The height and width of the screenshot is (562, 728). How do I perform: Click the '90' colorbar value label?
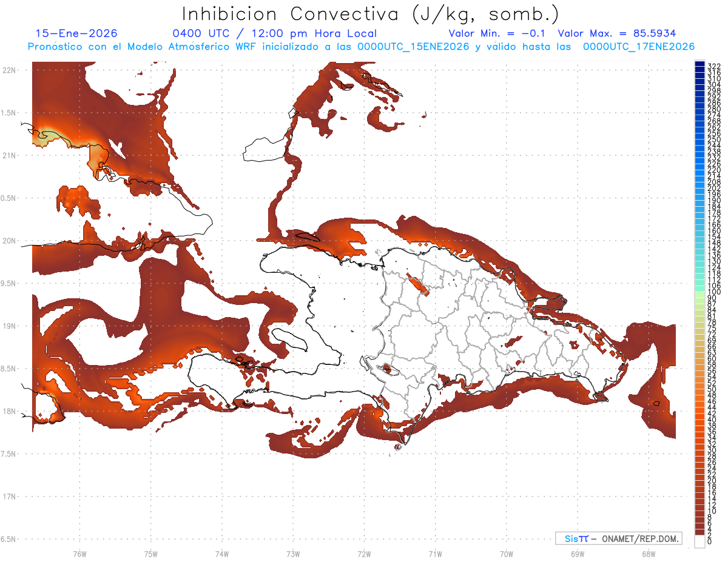coord(712,298)
